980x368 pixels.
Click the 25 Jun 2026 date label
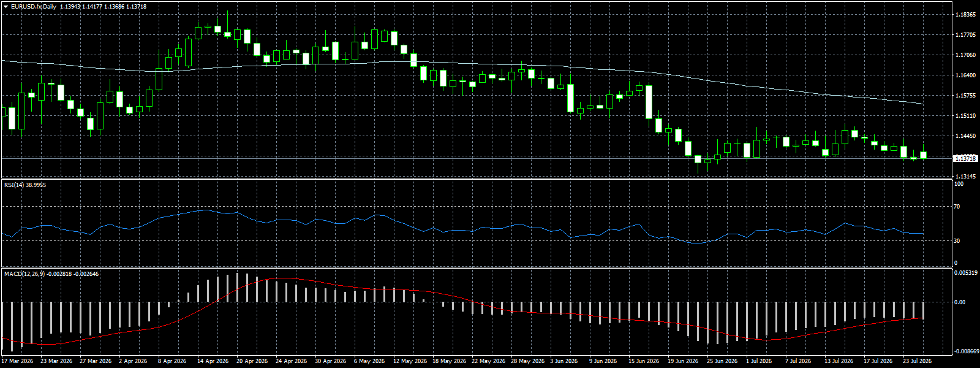point(723,361)
